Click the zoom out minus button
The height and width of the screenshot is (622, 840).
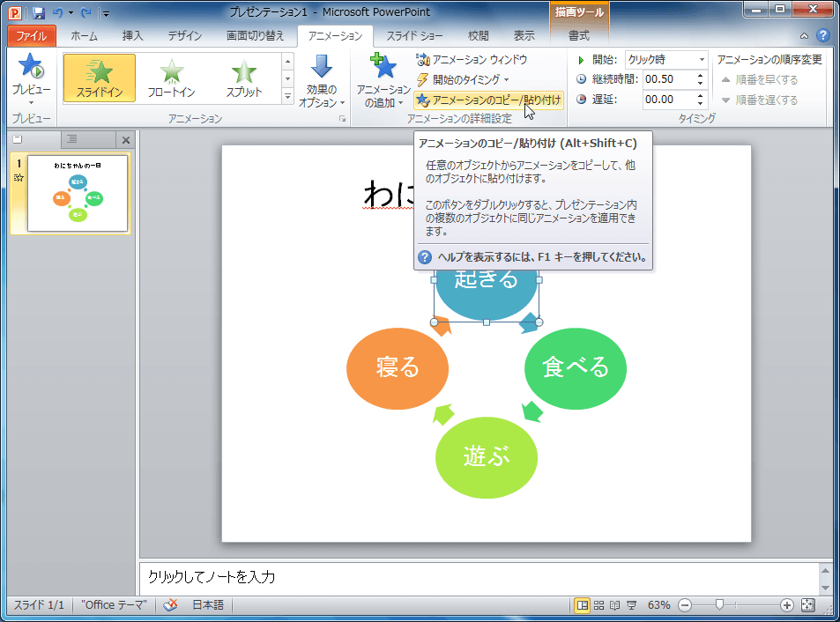[x=685, y=605]
